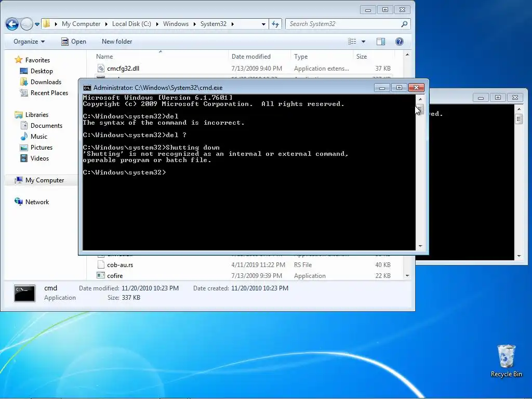
Task: Open the address bar history dropdown
Action: [263, 24]
